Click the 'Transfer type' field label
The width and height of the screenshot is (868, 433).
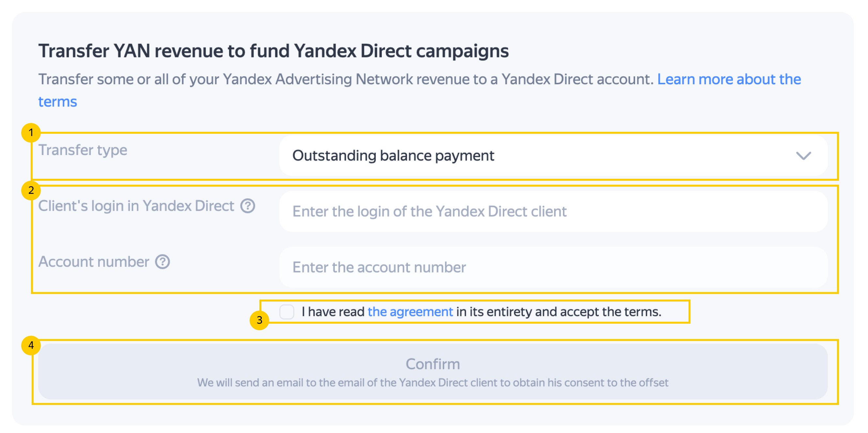[83, 150]
